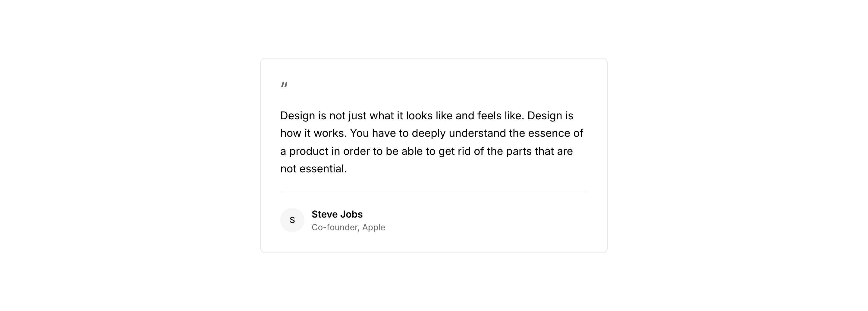The height and width of the screenshot is (311, 868).
Task: Click the word "deeply" in the quote
Action: [429, 134]
